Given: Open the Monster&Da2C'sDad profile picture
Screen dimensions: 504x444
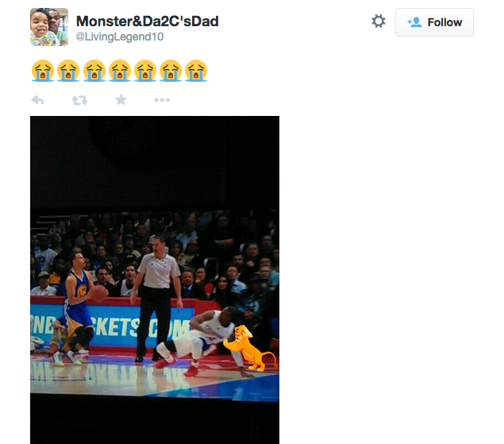Looking at the screenshot, I should click(x=49, y=27).
